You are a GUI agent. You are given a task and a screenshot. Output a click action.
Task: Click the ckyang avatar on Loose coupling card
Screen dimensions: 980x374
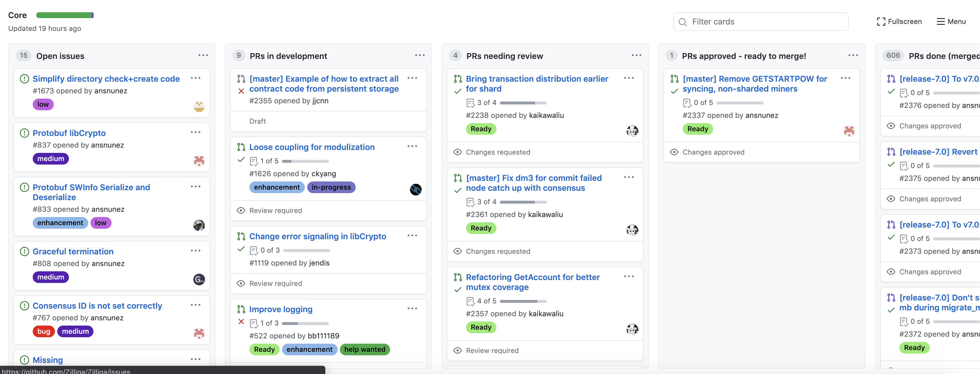tap(416, 189)
